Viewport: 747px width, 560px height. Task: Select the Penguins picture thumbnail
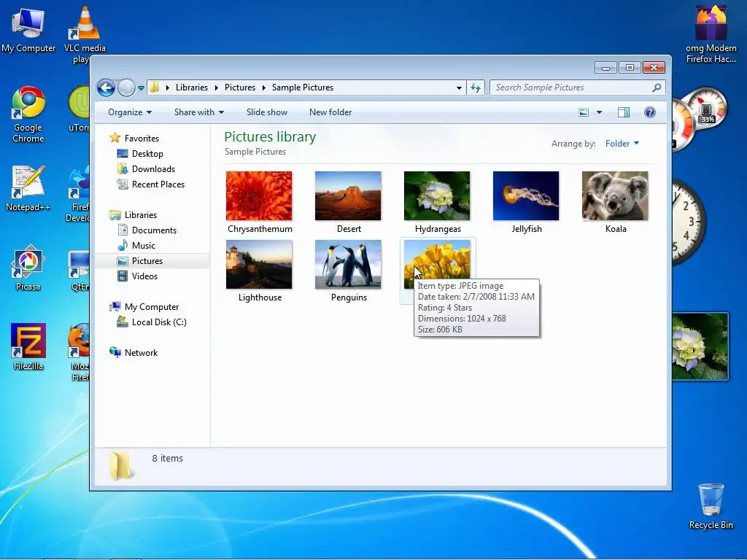coord(348,264)
